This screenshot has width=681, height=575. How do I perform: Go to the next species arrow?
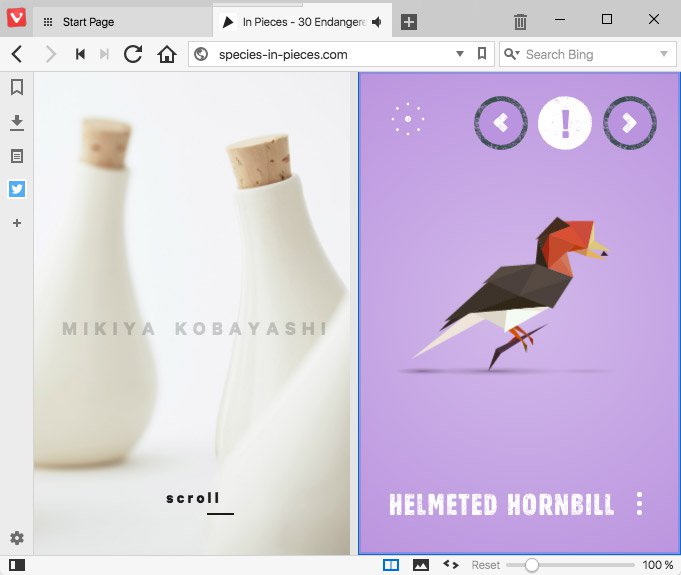[630, 122]
